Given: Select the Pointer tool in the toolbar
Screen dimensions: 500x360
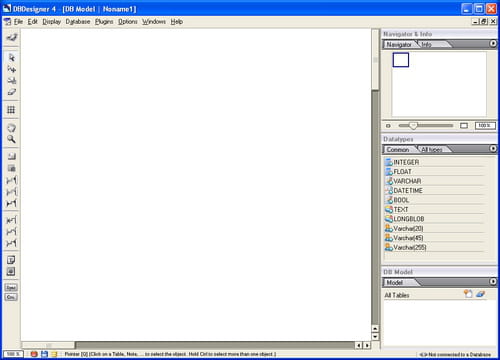Looking at the screenshot, I should tap(11, 57).
